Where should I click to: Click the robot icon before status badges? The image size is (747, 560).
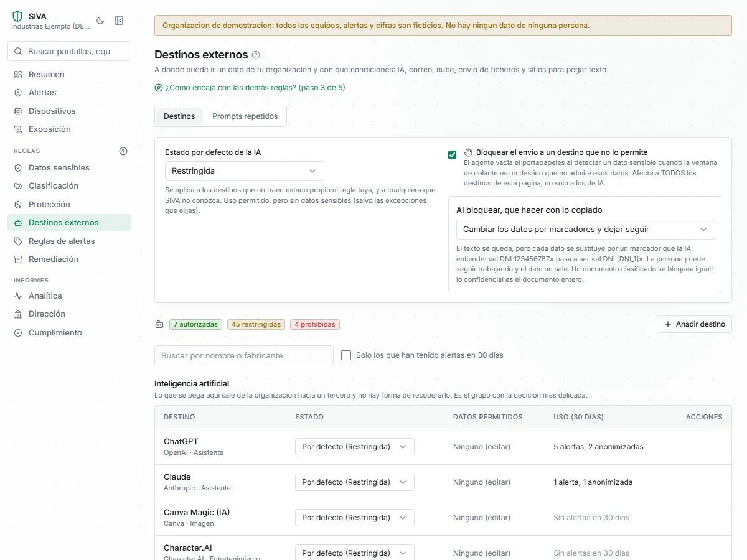tap(159, 324)
